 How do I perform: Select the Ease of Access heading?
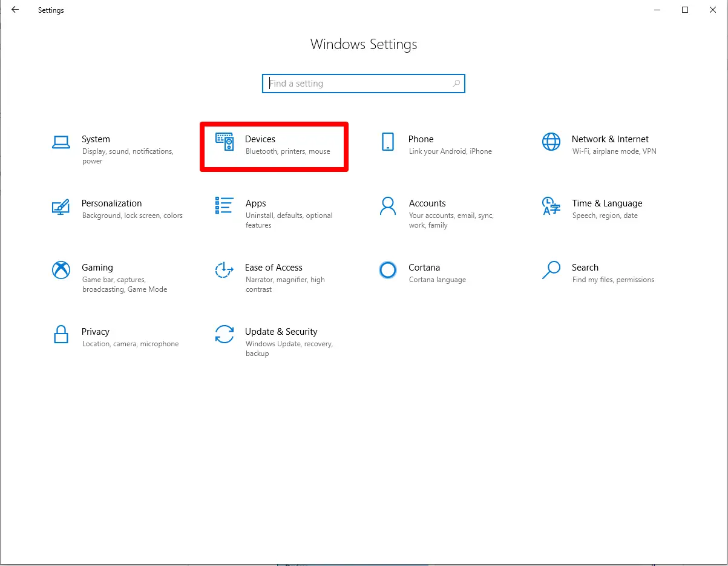coord(274,268)
